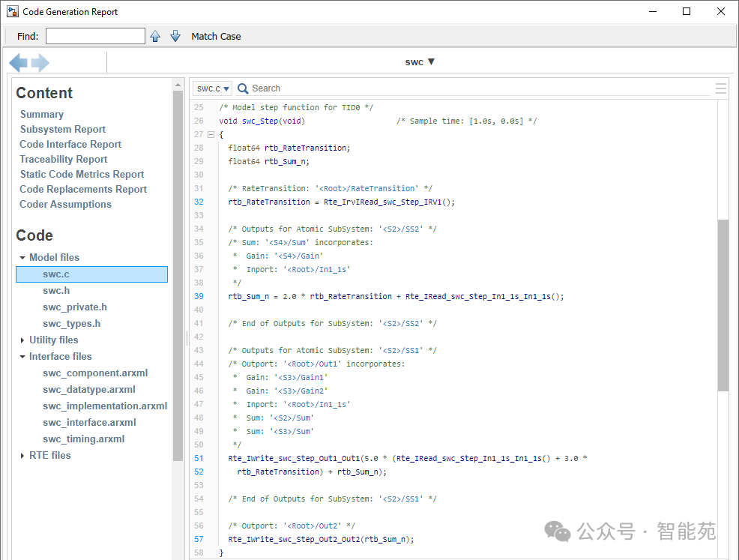The height and width of the screenshot is (560, 739).
Task: Click line number 57 in gutter
Action: click(x=199, y=539)
